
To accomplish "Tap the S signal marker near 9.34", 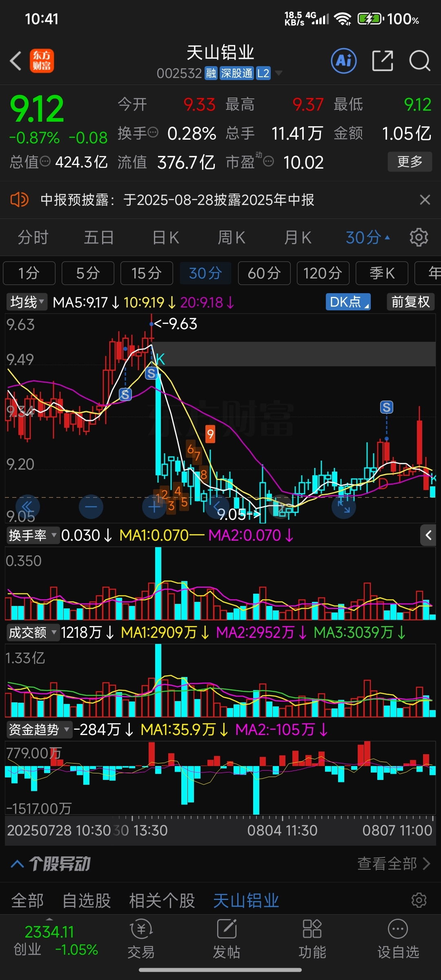I will (x=125, y=394).
